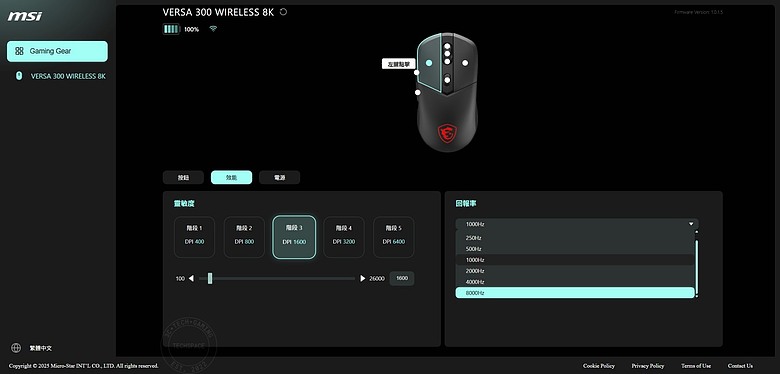
Task: Click the DPI increase right arrow
Action: (363, 279)
